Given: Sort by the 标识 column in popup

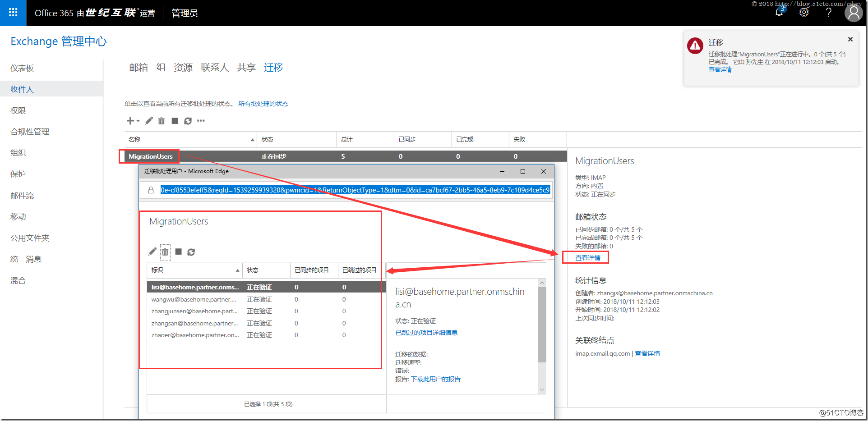Looking at the screenshot, I should (194, 270).
